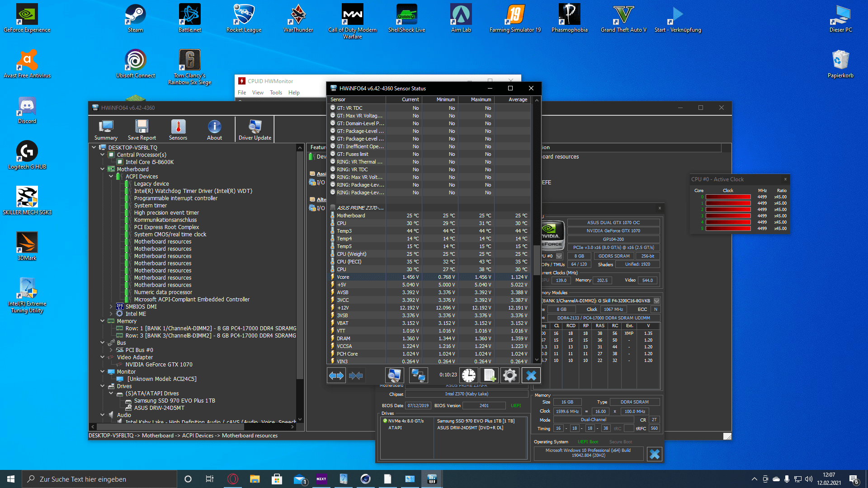868x488 pixels.
Task: Click Core 0 red clock bar
Action: [x=728, y=197]
